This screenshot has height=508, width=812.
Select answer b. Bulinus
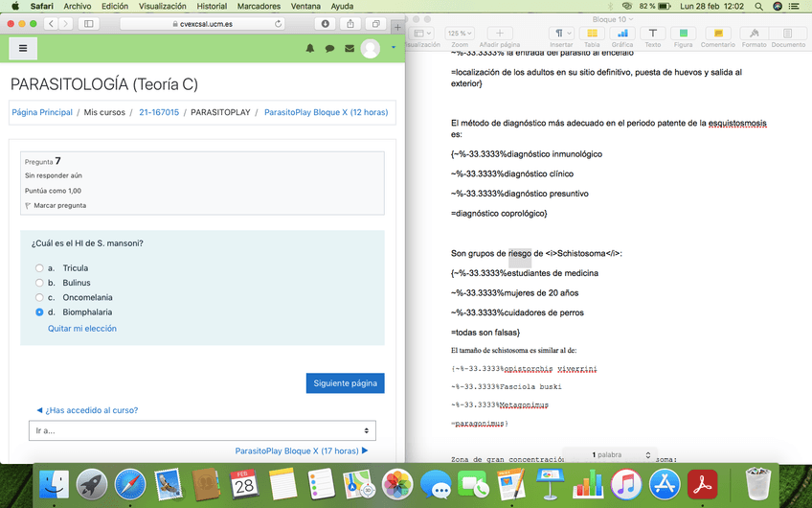39,283
